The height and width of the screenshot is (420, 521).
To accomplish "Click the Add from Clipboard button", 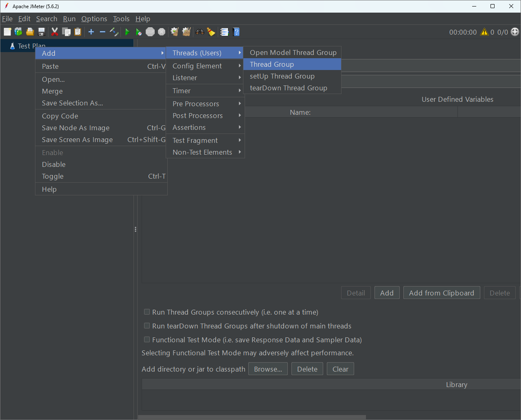I will point(441,293).
